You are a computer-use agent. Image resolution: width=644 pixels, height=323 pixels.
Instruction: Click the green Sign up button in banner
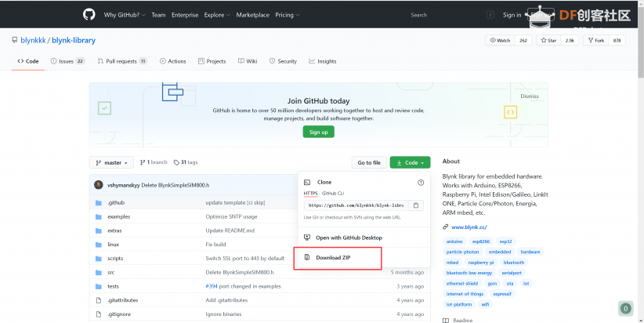[x=319, y=132]
